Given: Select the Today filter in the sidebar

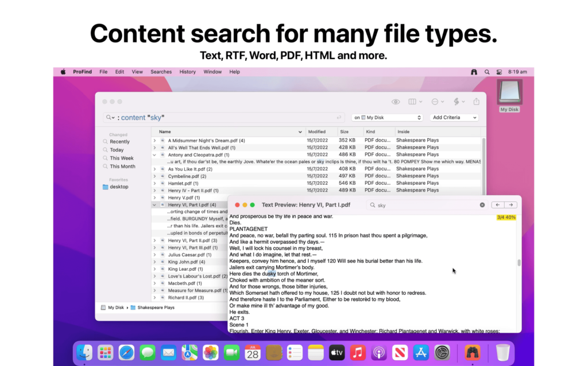Looking at the screenshot, I should click(x=117, y=150).
